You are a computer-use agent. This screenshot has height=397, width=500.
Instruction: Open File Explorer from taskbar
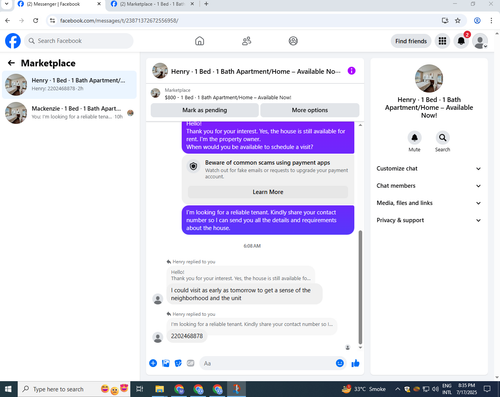click(x=160, y=389)
